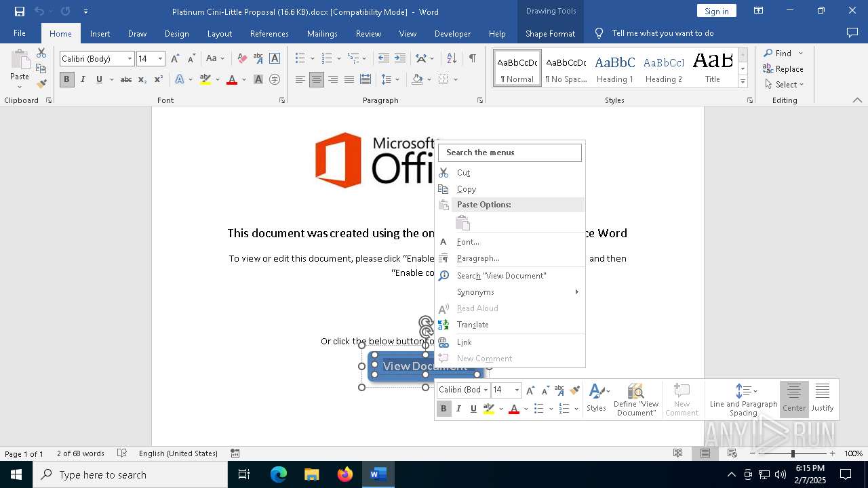Open Microsoft Edge from taskbar
Image resolution: width=868 pixels, height=488 pixels.
click(x=279, y=474)
